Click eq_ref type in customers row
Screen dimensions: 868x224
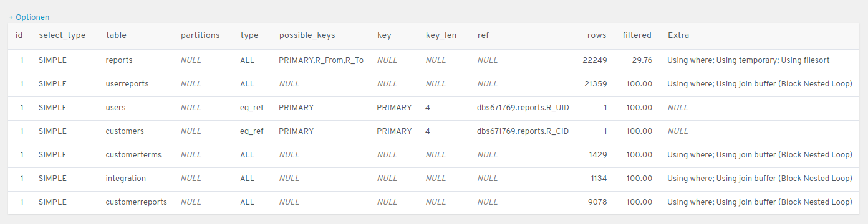(252, 131)
